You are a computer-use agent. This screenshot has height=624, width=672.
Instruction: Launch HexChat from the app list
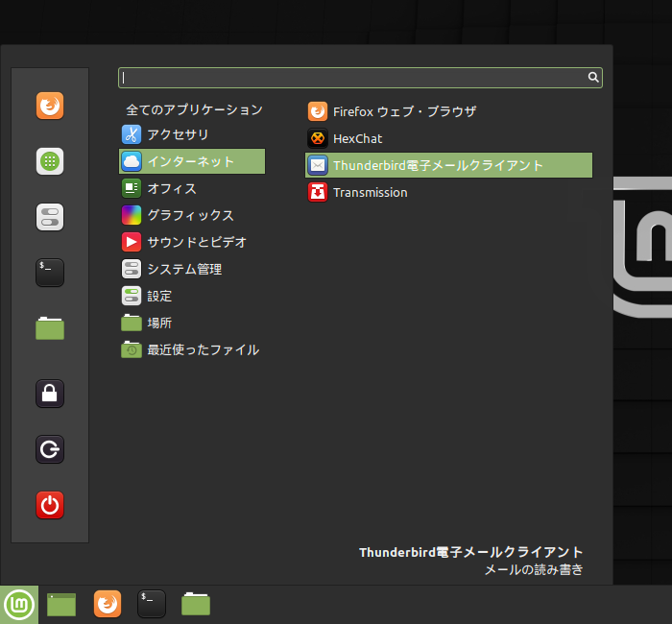point(448,138)
